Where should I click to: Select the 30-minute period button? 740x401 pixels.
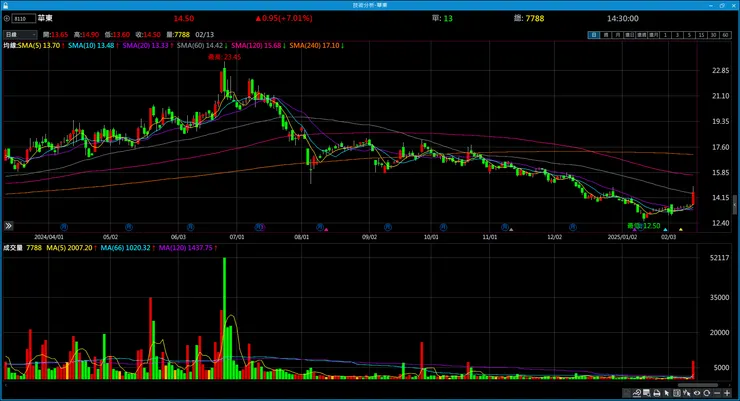pos(714,35)
